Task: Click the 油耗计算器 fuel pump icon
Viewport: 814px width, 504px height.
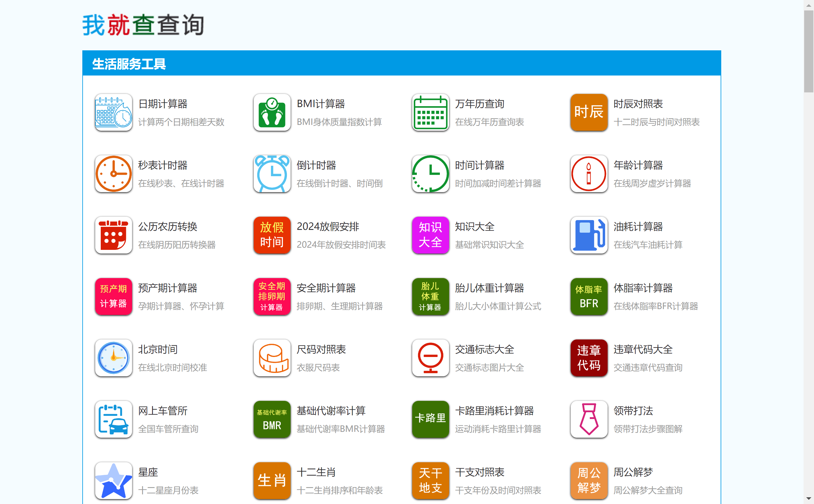Action: tap(589, 235)
